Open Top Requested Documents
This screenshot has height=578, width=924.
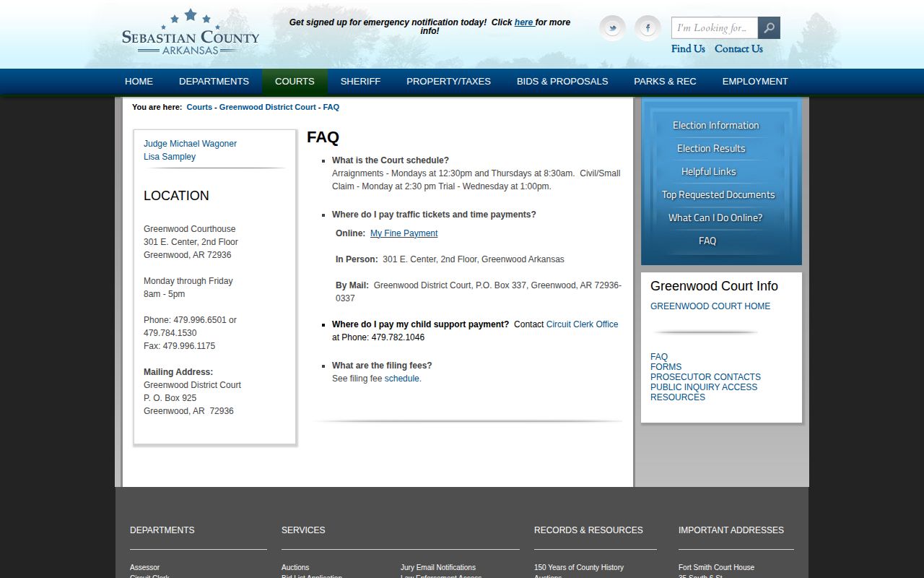[718, 195]
